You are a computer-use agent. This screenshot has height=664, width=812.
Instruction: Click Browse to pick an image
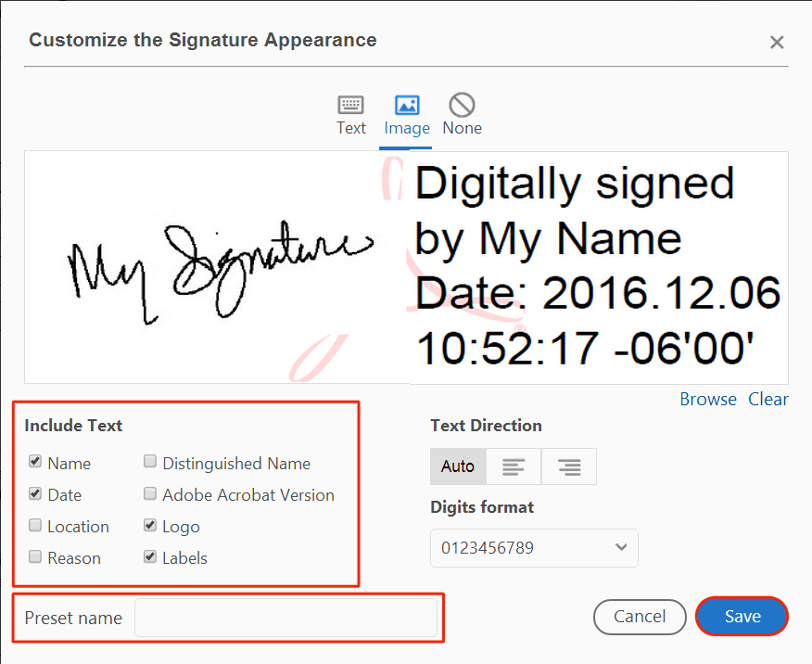[708, 399]
